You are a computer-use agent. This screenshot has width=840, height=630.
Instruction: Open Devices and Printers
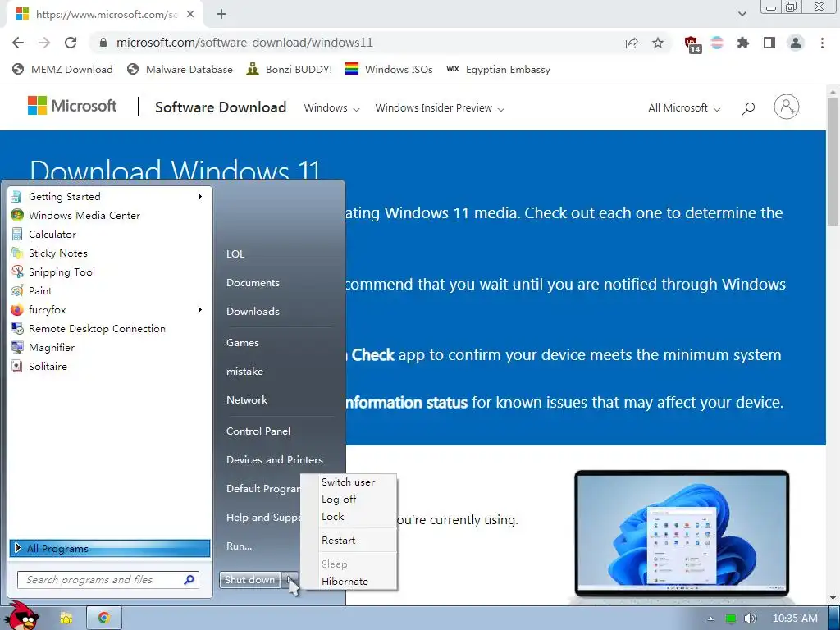[274, 460]
